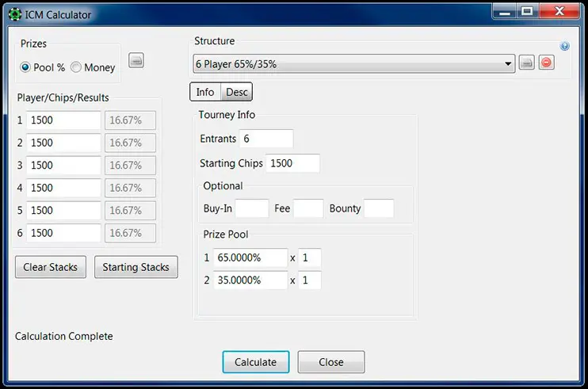Viewport: 588px width, 389px height.
Task: Focus player 5 chips field
Action: click(63, 210)
